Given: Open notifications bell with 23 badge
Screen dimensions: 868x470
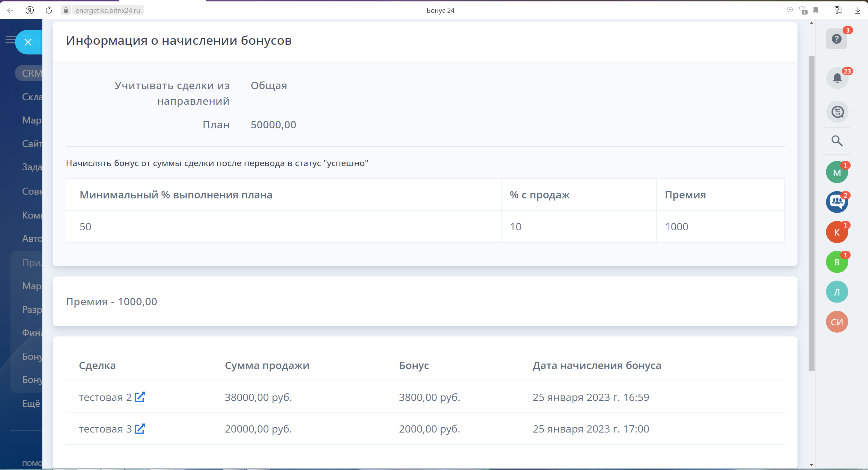Looking at the screenshot, I should click(x=837, y=78).
